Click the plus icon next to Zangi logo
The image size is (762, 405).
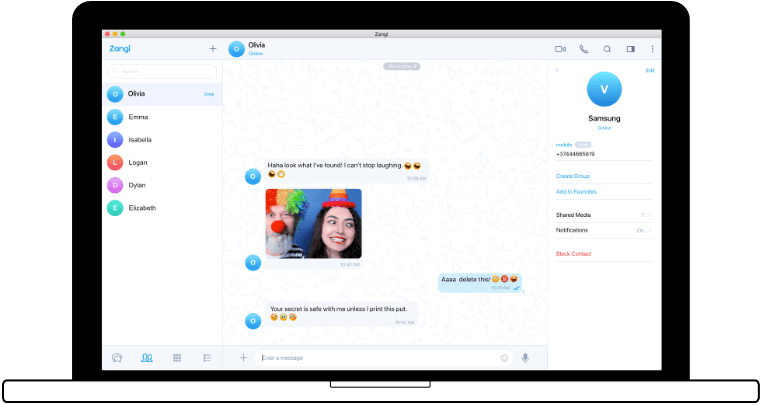pyautogui.click(x=213, y=49)
